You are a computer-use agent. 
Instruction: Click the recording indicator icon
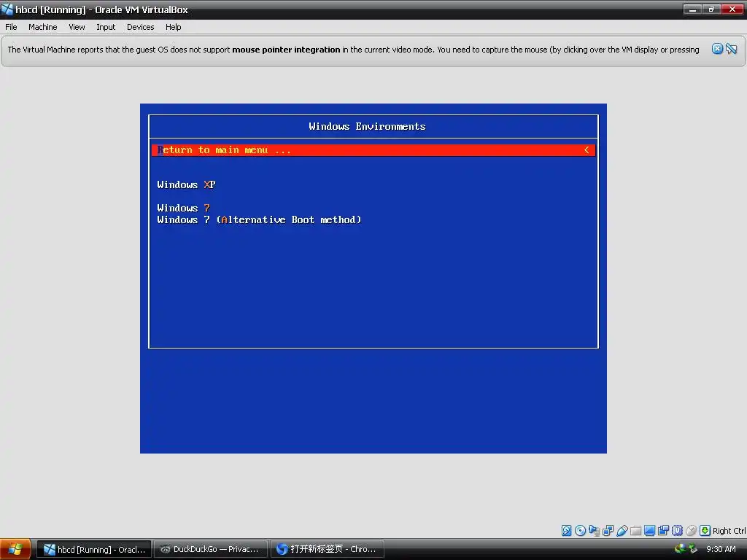tap(663, 531)
